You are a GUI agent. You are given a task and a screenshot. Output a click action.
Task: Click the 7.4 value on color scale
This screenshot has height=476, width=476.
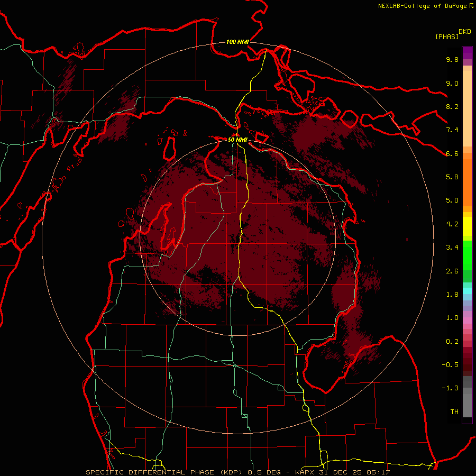[452, 130]
